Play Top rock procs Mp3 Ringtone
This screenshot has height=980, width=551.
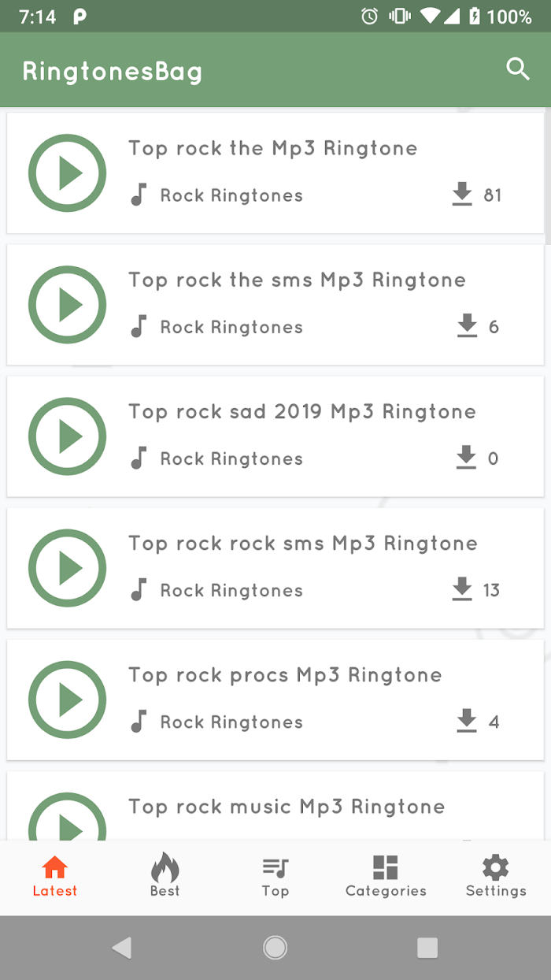pyautogui.click(x=67, y=700)
